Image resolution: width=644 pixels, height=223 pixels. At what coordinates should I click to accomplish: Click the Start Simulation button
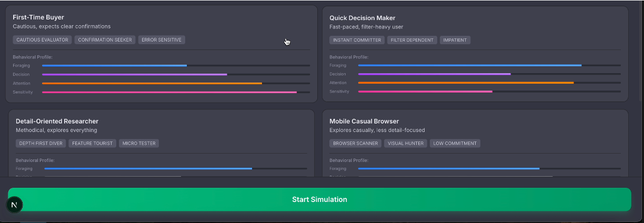[x=319, y=199]
